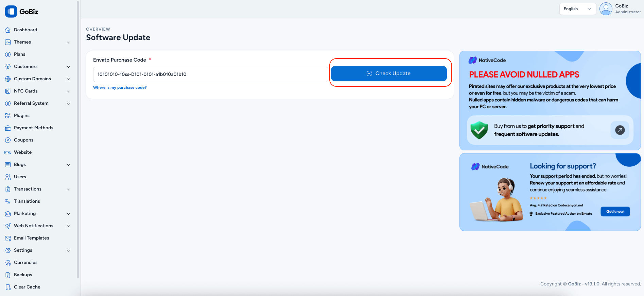Click the Plans dollar icon
Viewport: 644px width, 296px height.
(x=8, y=54)
